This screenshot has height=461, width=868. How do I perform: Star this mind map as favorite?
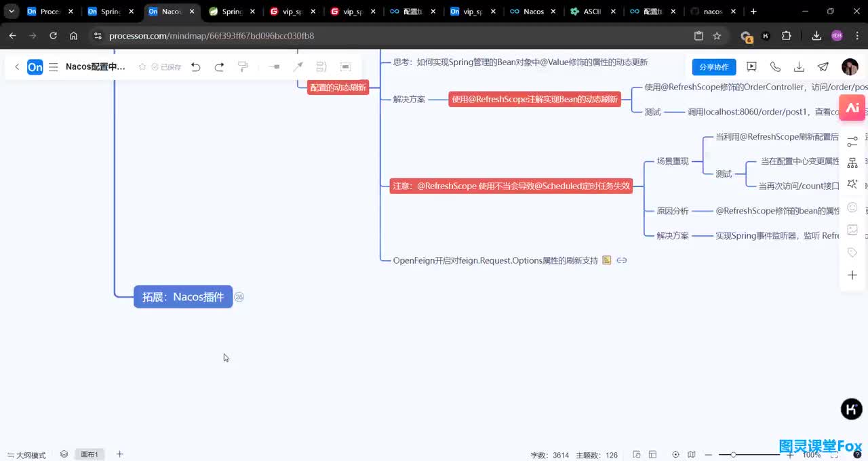pos(142,67)
